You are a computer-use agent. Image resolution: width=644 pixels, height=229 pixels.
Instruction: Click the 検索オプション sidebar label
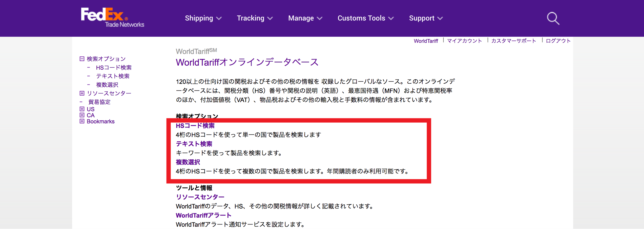[106, 59]
